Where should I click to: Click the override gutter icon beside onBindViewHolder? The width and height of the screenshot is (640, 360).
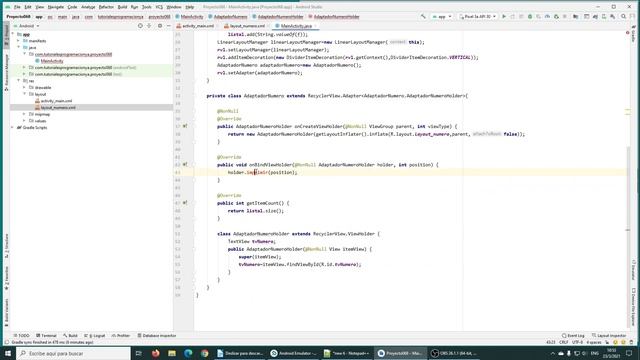[x=185, y=164]
